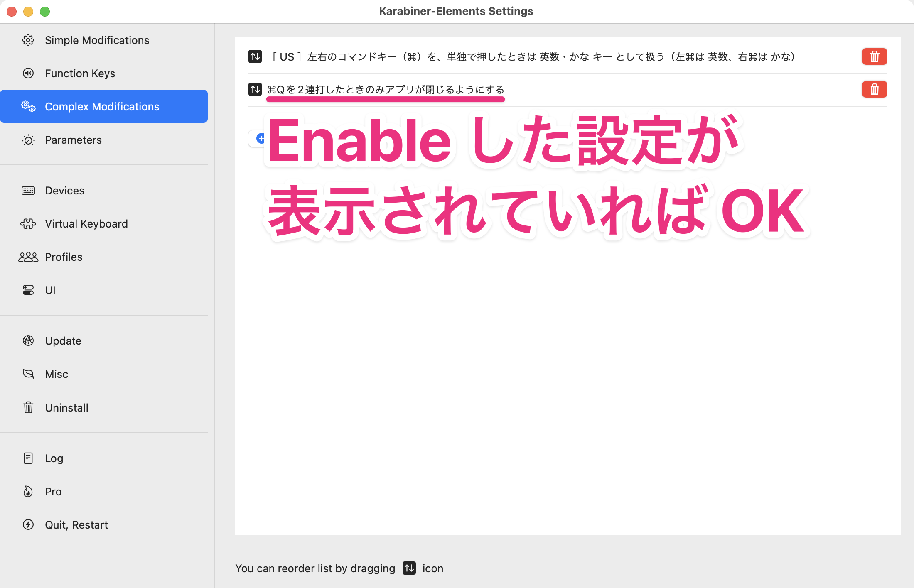Open the UI settings
914x588 pixels.
pyautogui.click(x=50, y=290)
